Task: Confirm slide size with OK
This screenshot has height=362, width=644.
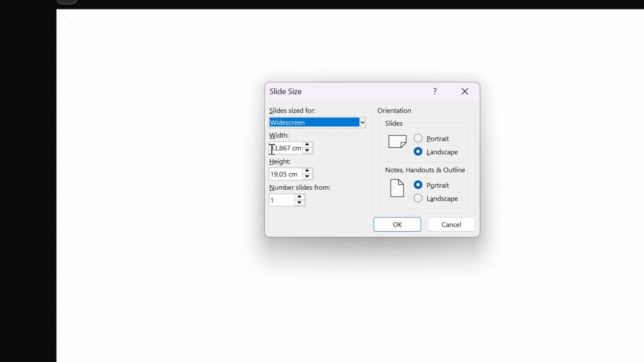Action: point(397,224)
